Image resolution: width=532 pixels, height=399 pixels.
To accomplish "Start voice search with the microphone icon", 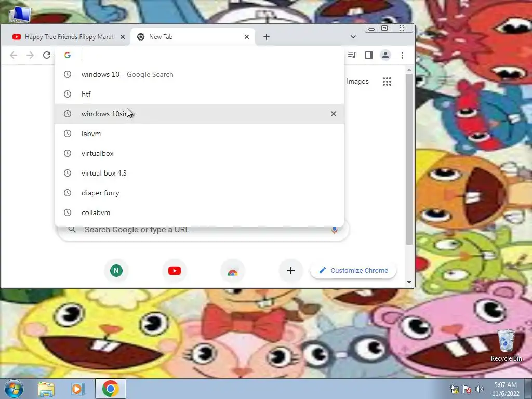I will pyautogui.click(x=334, y=230).
